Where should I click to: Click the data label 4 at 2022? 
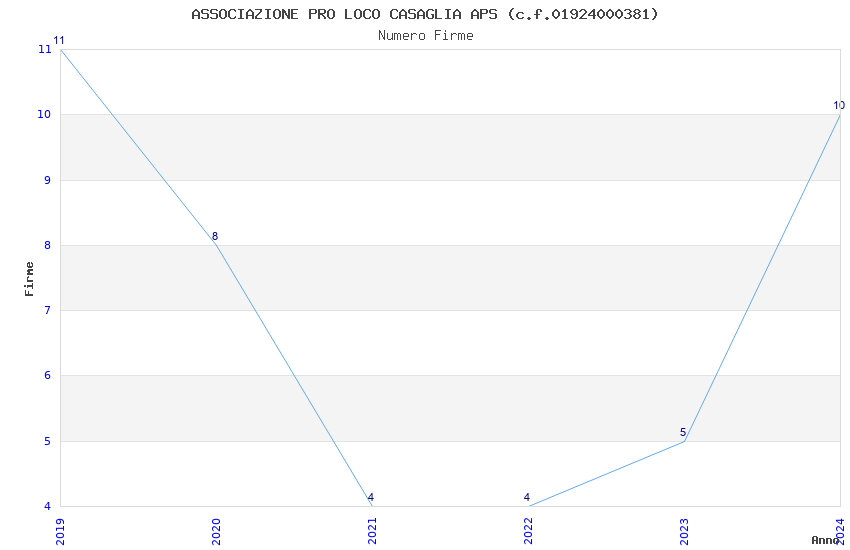coord(527,497)
